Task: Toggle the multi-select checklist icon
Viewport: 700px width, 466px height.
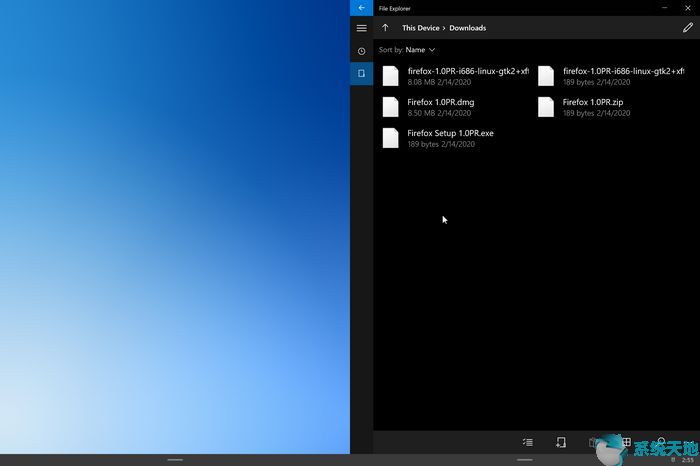Action: click(x=528, y=442)
